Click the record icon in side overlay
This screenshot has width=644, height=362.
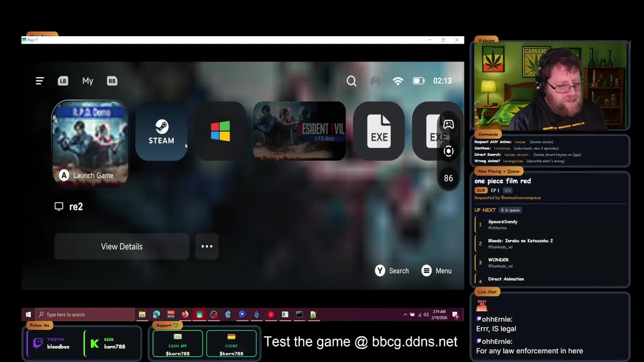click(x=448, y=151)
